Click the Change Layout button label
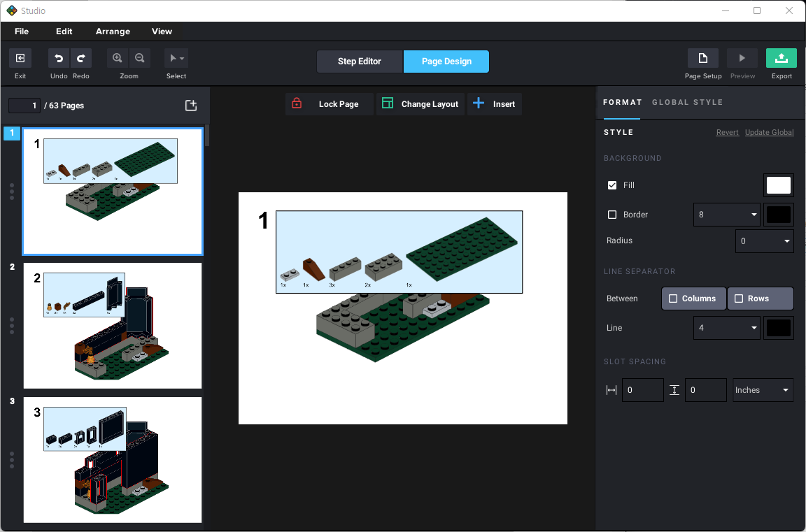The height and width of the screenshot is (532, 806). [x=430, y=104]
